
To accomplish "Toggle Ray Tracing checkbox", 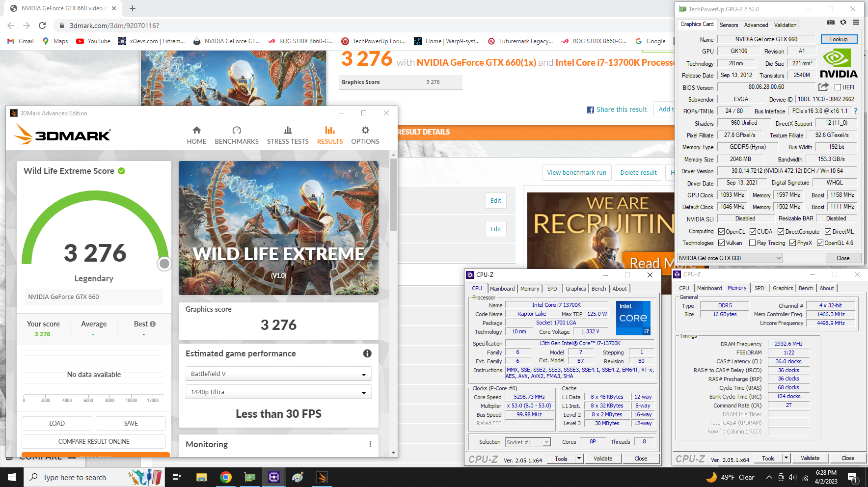I will (x=752, y=243).
